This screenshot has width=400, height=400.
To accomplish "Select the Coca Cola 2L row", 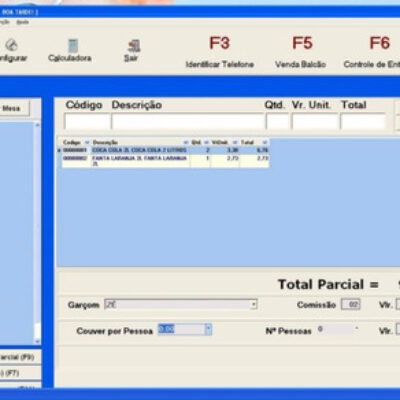I will (x=165, y=150).
